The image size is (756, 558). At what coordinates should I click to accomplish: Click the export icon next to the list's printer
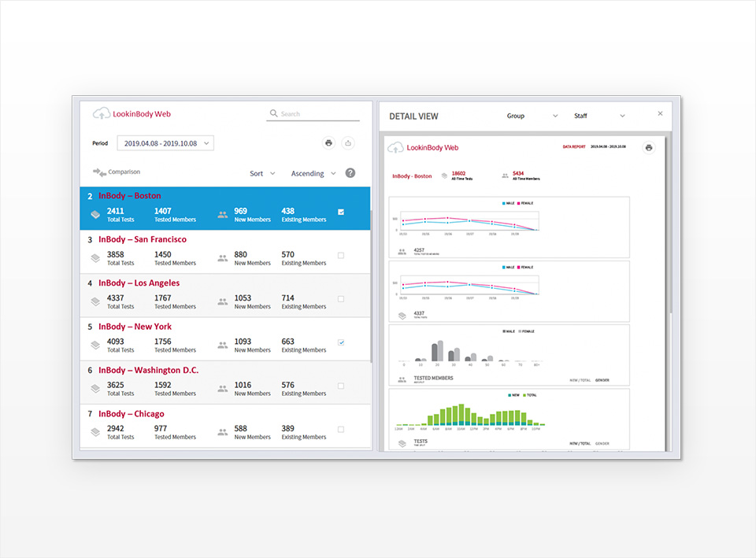(348, 143)
